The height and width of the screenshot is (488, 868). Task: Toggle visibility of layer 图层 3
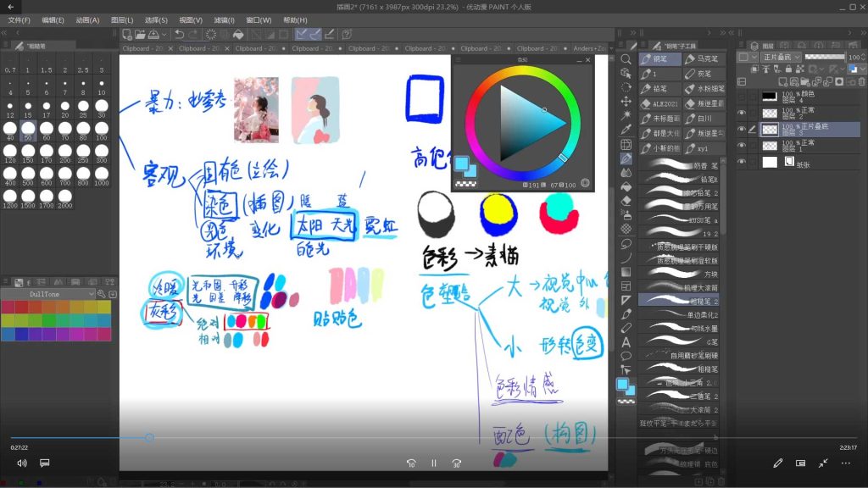[x=742, y=129]
